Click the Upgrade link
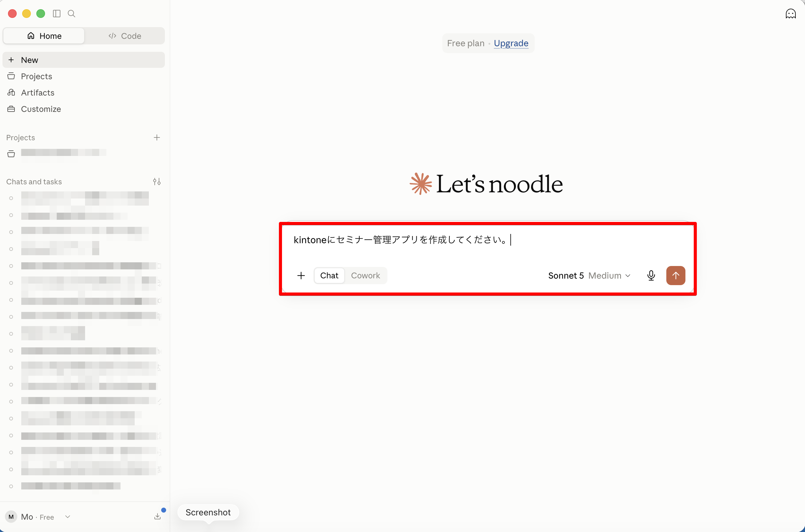 [511, 43]
